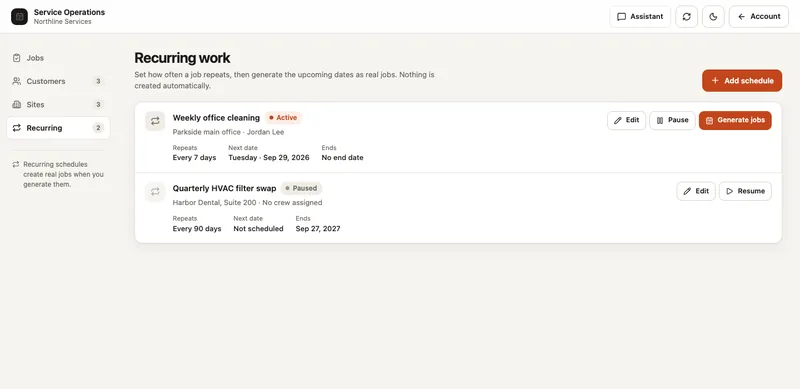800x389 pixels.
Task: Click the repeat icon beside Weekly office cleaning
Action: 155,121
